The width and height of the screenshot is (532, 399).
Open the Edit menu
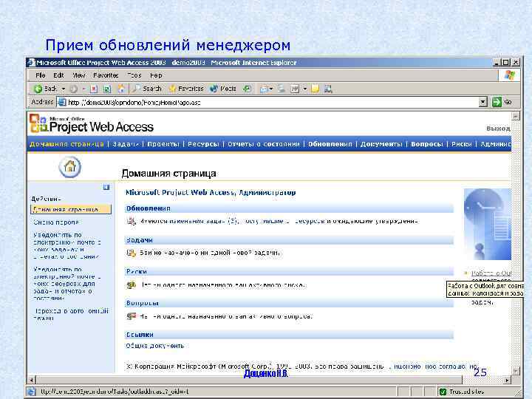[58, 75]
